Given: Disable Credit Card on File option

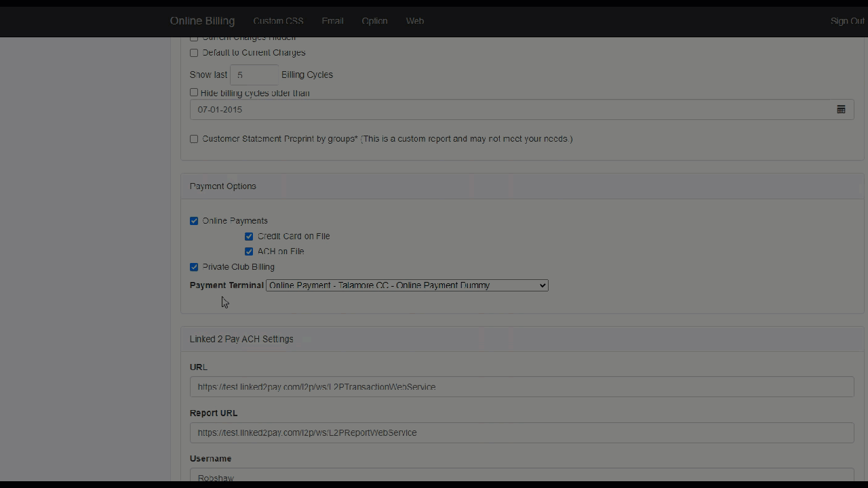Looking at the screenshot, I should coord(249,237).
